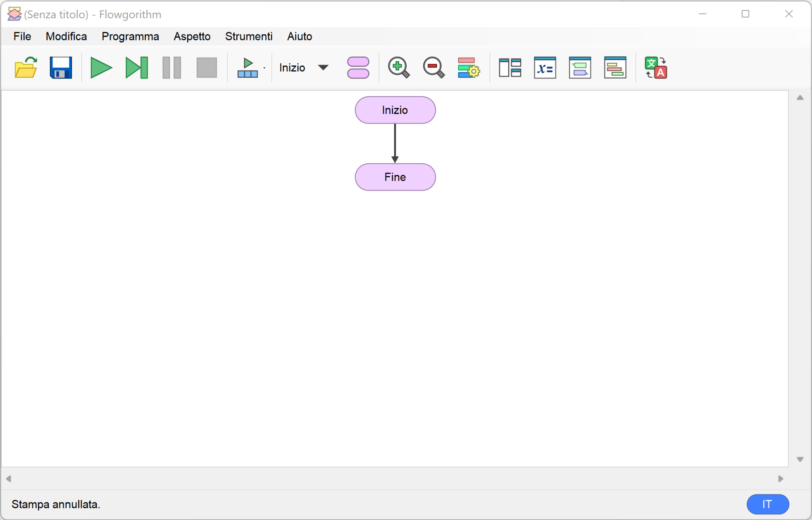This screenshot has height=520, width=812.
Task: Open chart style settings gear icon
Action: pos(468,67)
